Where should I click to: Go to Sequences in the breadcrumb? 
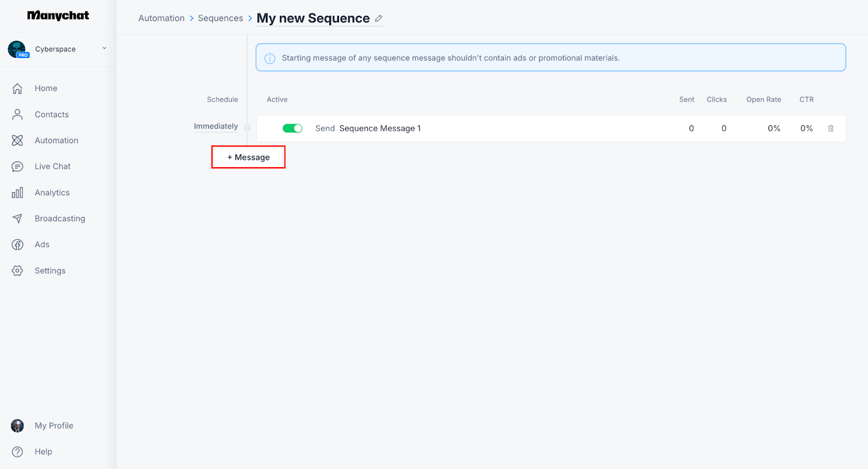click(x=220, y=18)
